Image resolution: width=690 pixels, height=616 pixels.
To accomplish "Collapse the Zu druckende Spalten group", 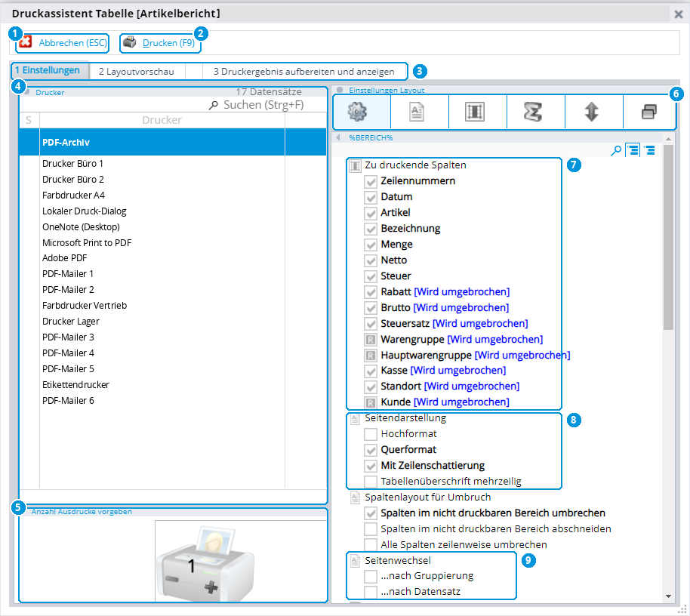I will click(x=355, y=166).
